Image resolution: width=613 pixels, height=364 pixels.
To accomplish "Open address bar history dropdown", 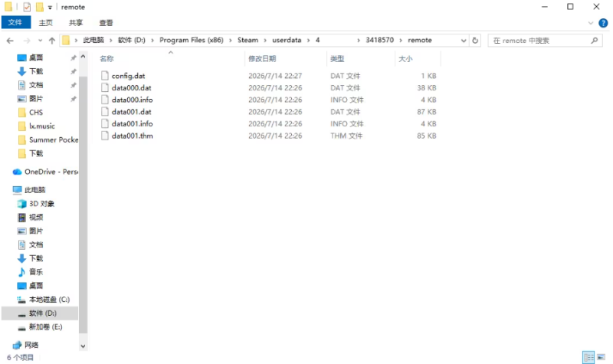I will click(464, 41).
